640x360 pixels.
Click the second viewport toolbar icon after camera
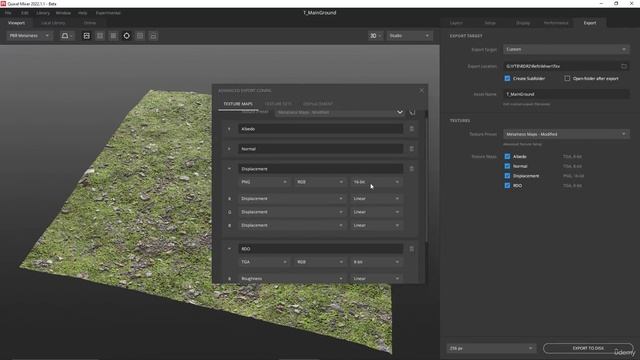[x=100, y=36]
